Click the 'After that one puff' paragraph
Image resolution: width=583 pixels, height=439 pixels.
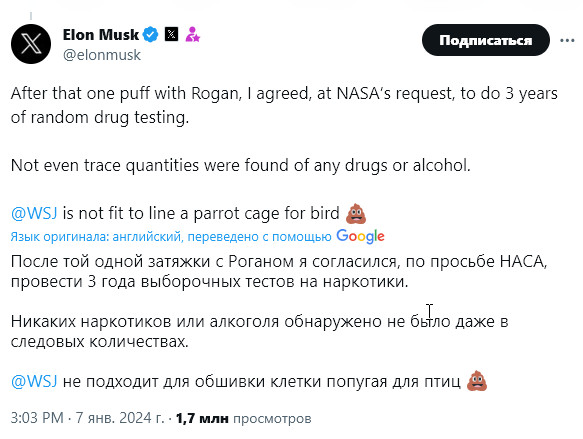(284, 105)
